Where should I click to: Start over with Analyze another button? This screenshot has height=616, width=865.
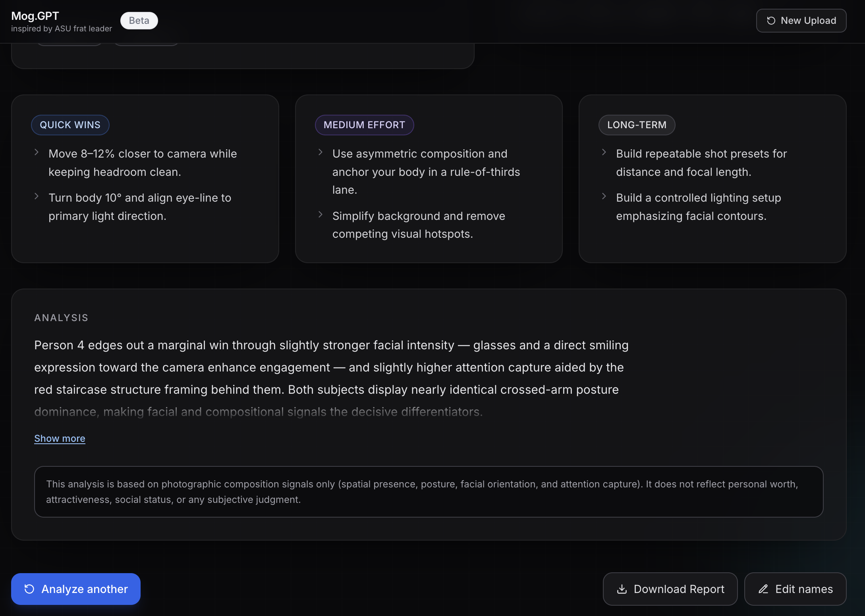tap(76, 589)
